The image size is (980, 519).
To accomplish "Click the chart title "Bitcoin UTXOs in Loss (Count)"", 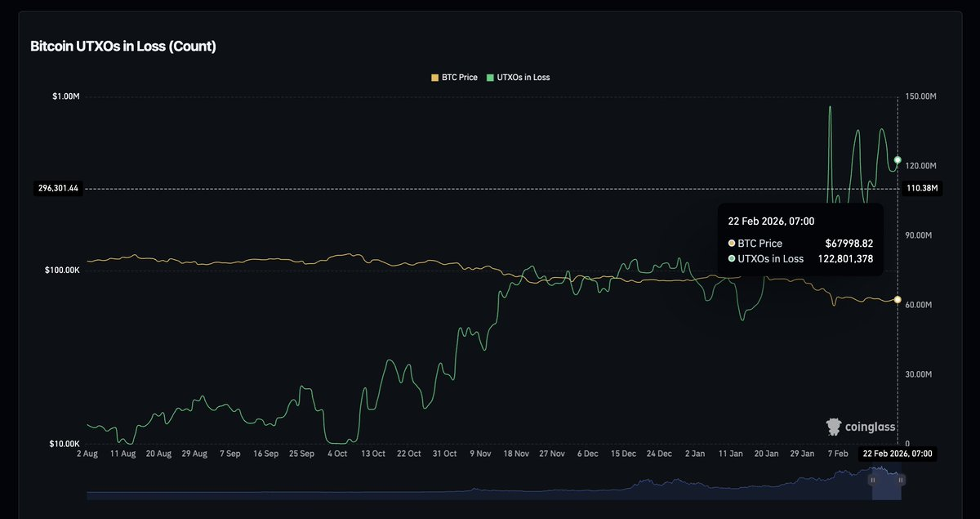I will click(x=123, y=47).
